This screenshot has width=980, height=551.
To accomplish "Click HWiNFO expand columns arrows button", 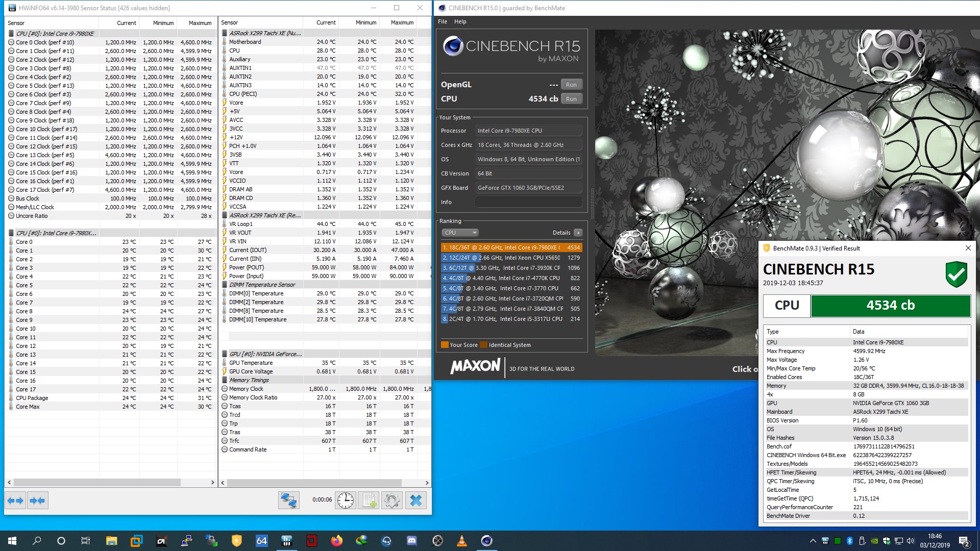I will 15,500.
